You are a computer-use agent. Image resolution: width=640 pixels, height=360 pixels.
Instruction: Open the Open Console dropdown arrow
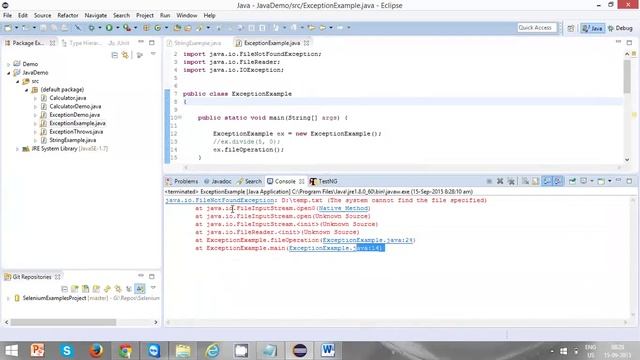tap(610, 181)
